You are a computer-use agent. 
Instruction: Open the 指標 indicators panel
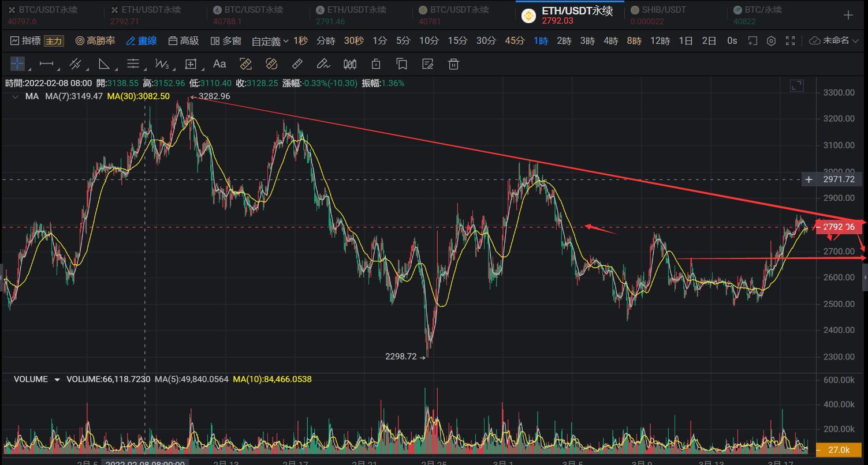26,41
